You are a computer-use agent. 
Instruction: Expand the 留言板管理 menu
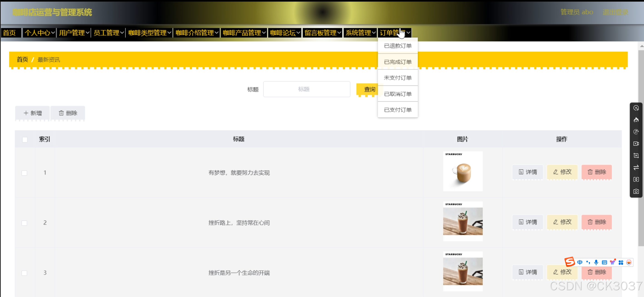323,33
